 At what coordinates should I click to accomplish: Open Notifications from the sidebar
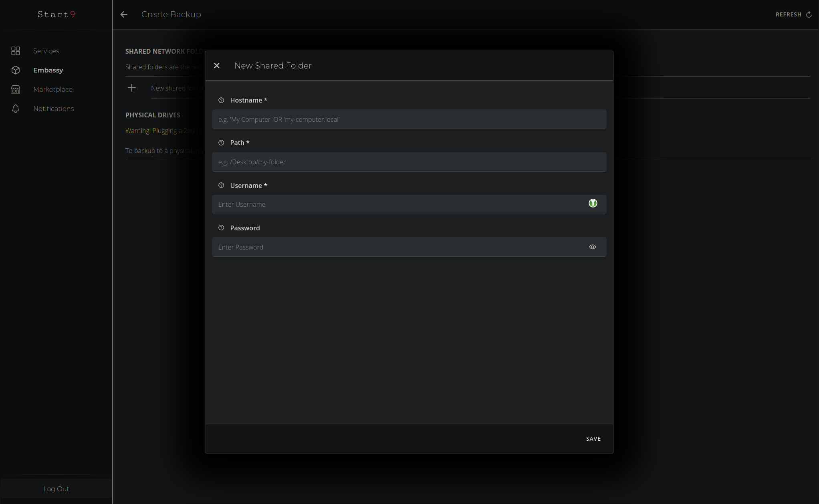pos(53,109)
